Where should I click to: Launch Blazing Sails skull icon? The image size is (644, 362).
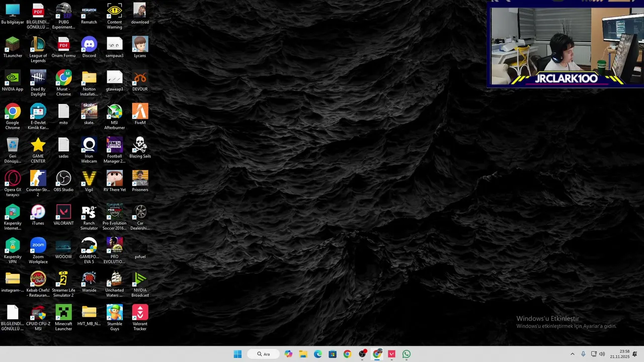(140, 148)
